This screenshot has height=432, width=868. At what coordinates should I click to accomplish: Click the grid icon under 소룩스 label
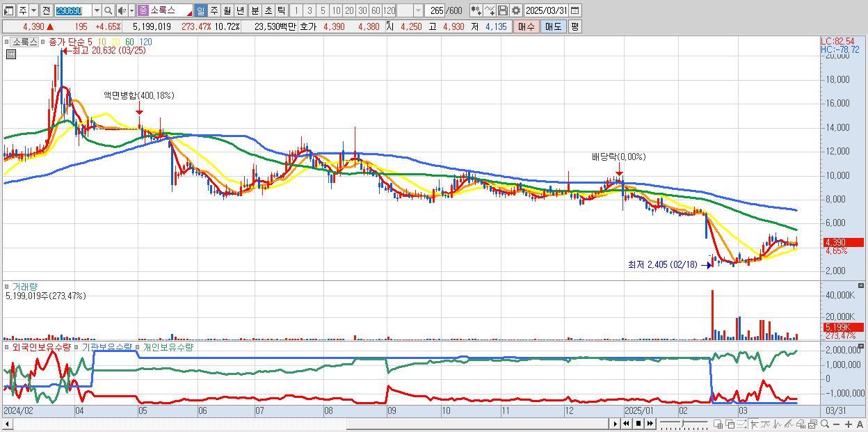tap(10, 53)
